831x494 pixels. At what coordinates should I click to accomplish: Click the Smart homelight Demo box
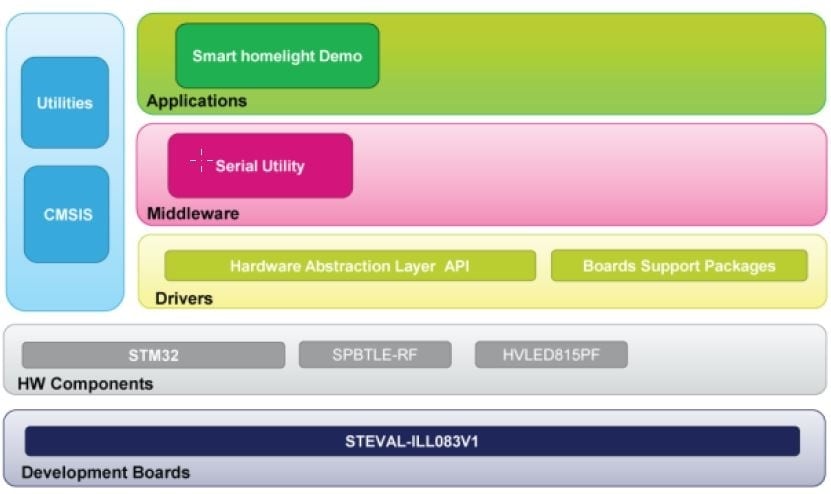(x=277, y=56)
